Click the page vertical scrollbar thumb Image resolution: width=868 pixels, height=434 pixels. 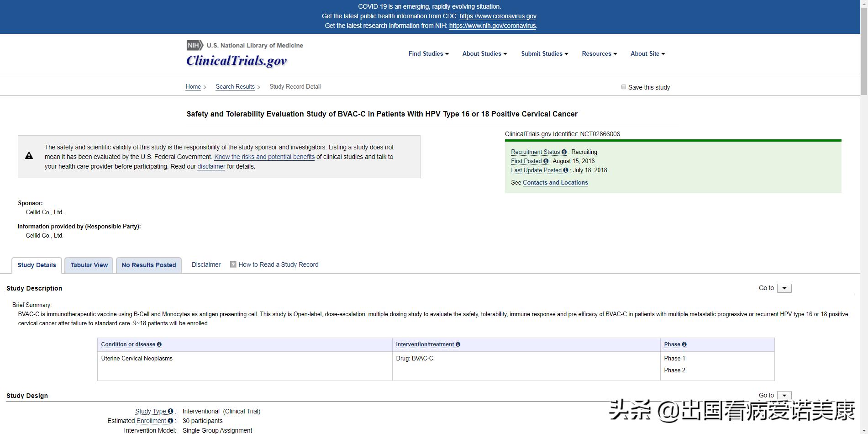[x=864, y=50]
